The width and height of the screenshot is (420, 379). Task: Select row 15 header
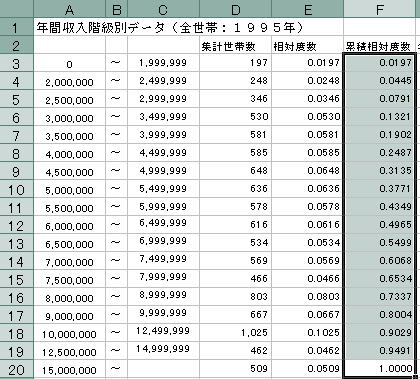point(16,279)
